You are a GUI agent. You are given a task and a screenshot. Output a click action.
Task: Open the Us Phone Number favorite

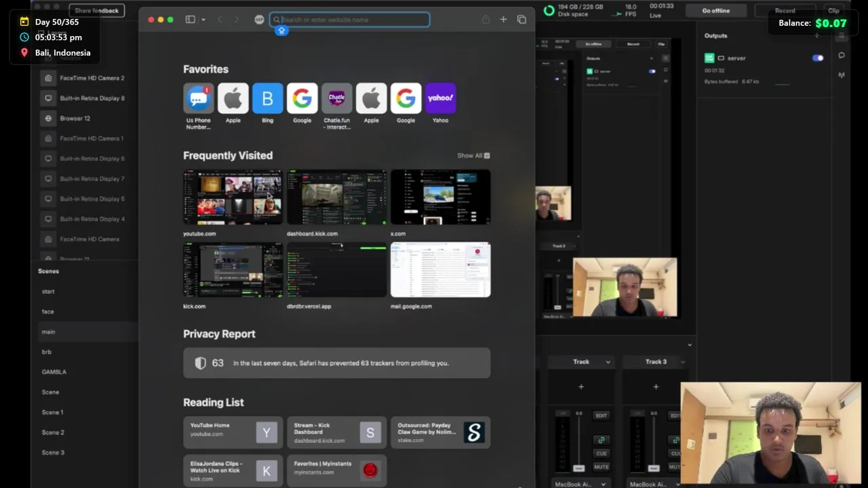click(198, 98)
